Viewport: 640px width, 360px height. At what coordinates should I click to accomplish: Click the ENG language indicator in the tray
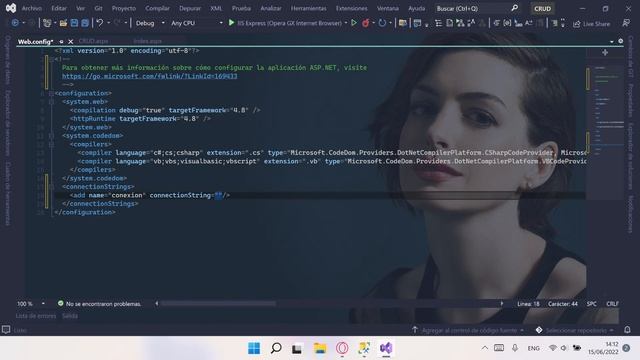pyautogui.click(x=533, y=348)
